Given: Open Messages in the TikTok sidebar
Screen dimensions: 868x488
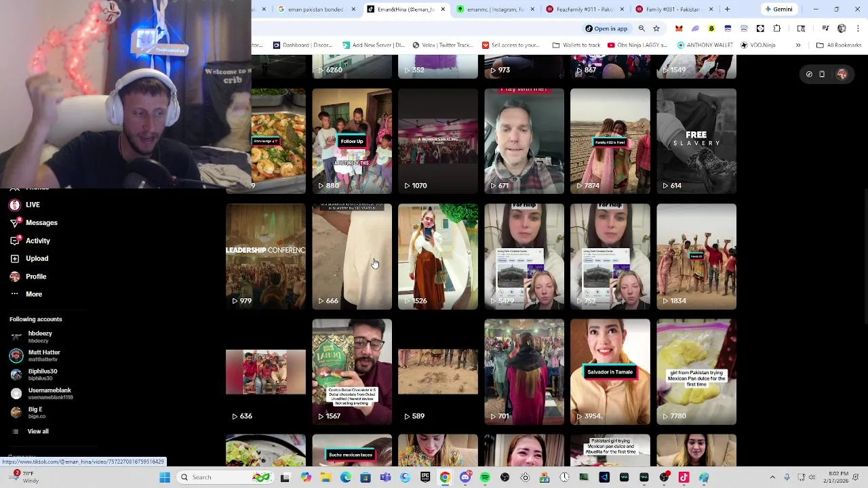Looking at the screenshot, I should click(x=34, y=222).
